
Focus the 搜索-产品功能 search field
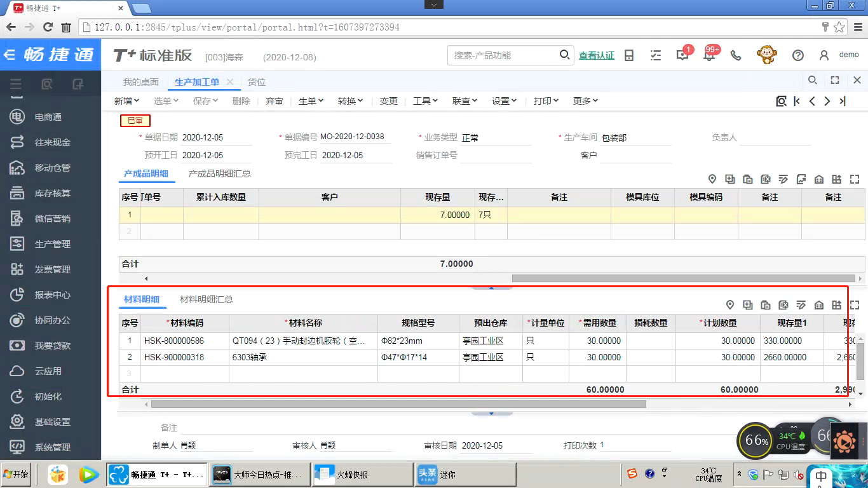point(503,55)
